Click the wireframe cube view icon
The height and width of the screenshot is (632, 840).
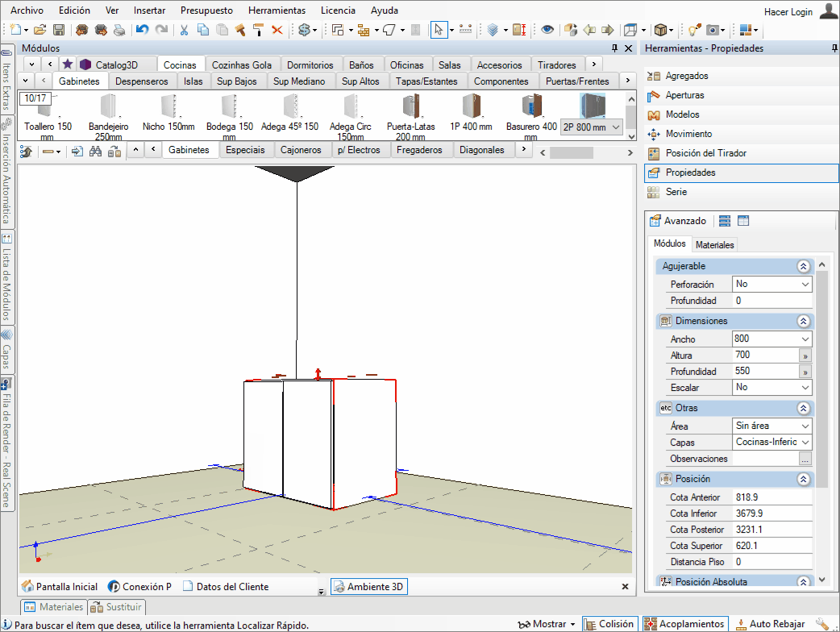[630, 30]
